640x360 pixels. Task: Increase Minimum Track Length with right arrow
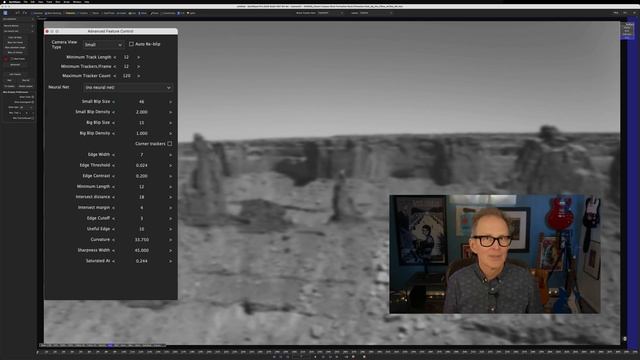coord(138,57)
